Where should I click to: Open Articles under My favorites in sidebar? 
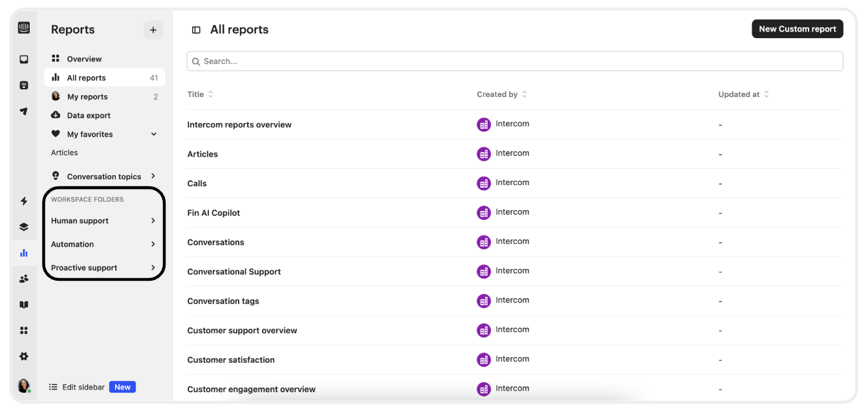[65, 153]
